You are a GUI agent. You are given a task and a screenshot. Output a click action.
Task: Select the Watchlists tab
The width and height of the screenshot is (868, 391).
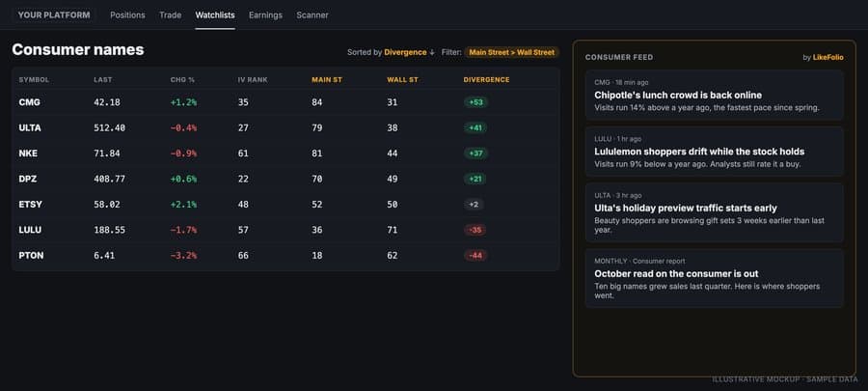[215, 14]
